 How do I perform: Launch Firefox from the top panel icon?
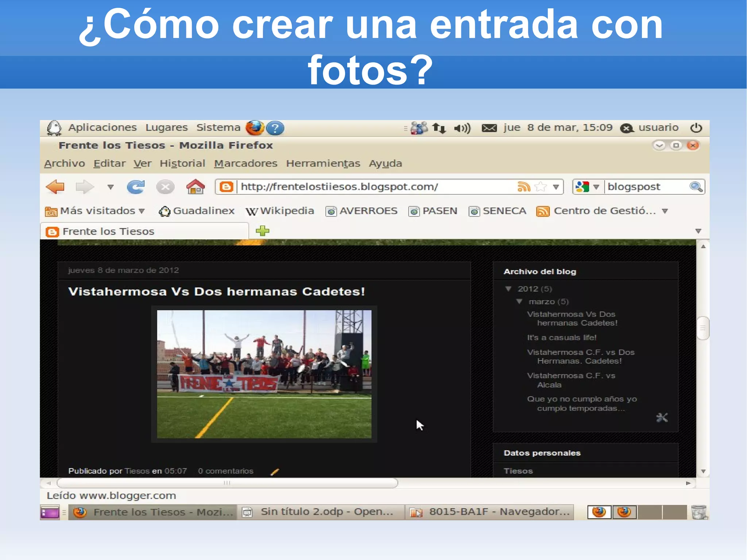tap(255, 128)
